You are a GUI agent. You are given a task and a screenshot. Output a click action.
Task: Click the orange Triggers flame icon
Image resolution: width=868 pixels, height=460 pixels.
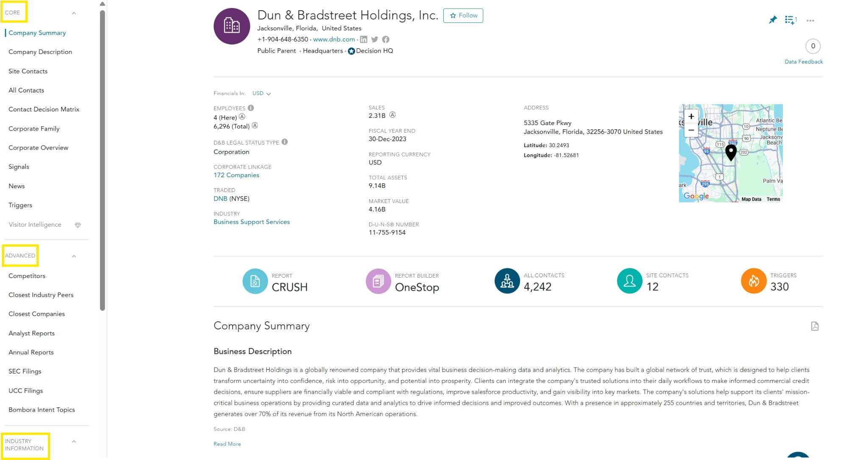754,281
